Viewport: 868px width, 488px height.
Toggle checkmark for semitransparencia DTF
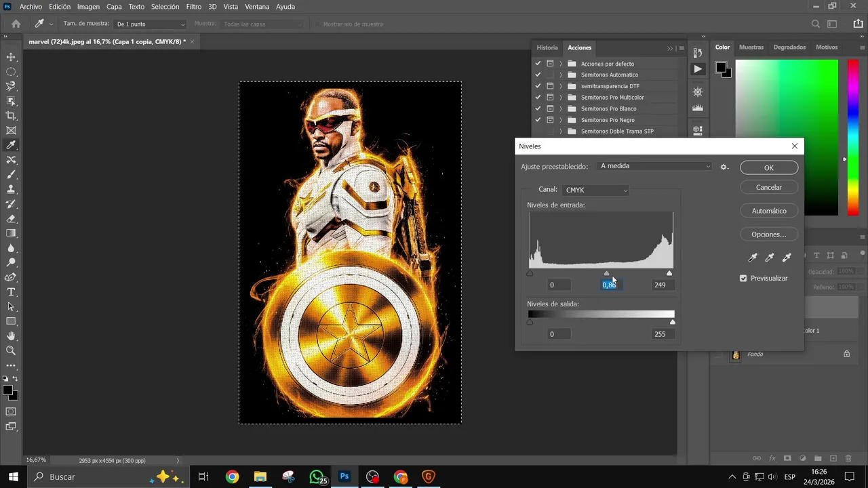[538, 86]
